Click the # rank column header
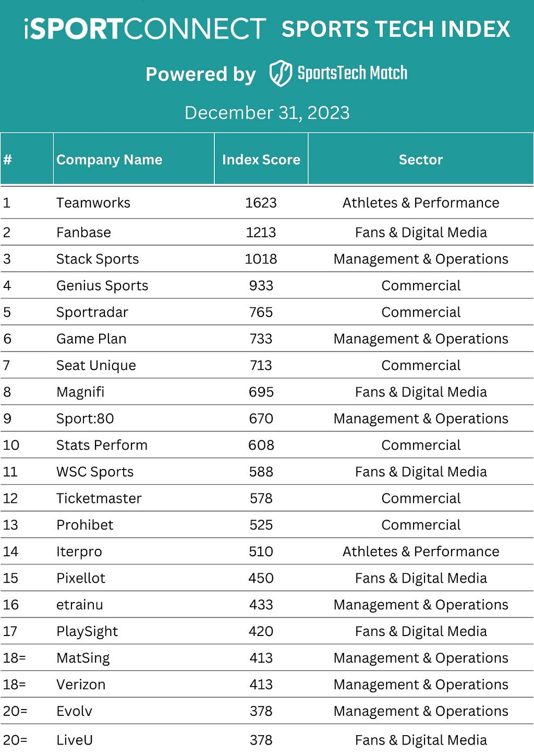 click(x=7, y=160)
